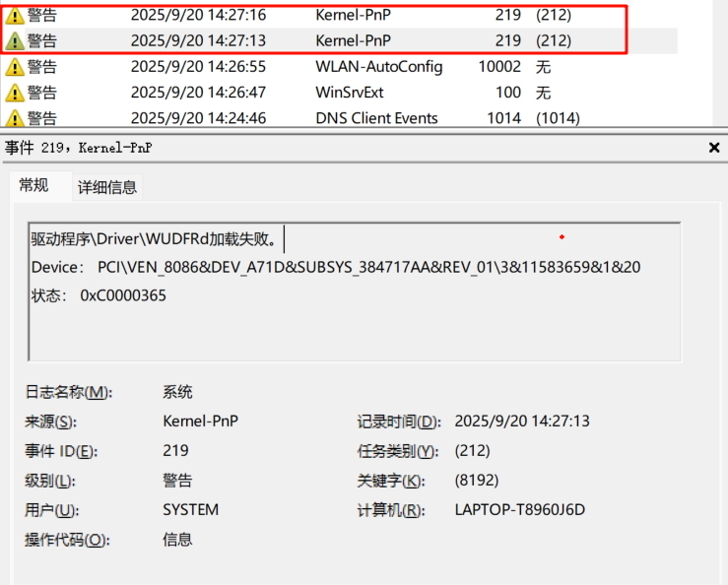Click the 来源 value Kernel-PnP in details

[201, 422]
